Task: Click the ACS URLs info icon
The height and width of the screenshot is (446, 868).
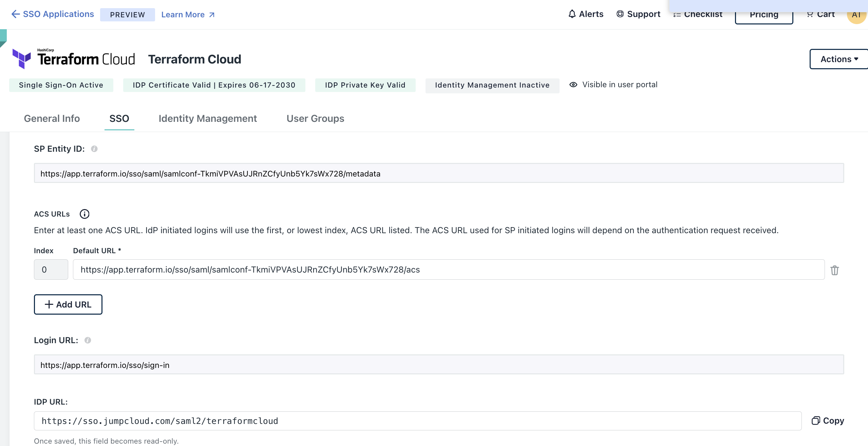Action: click(x=84, y=214)
